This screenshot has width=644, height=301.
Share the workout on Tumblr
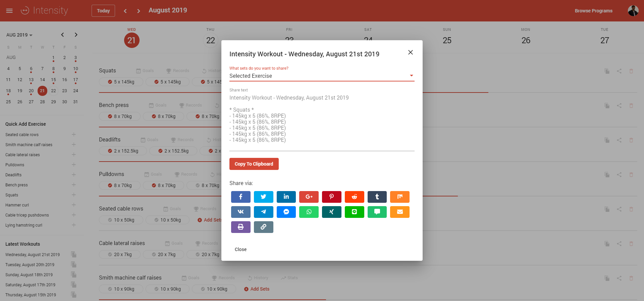[x=377, y=197]
